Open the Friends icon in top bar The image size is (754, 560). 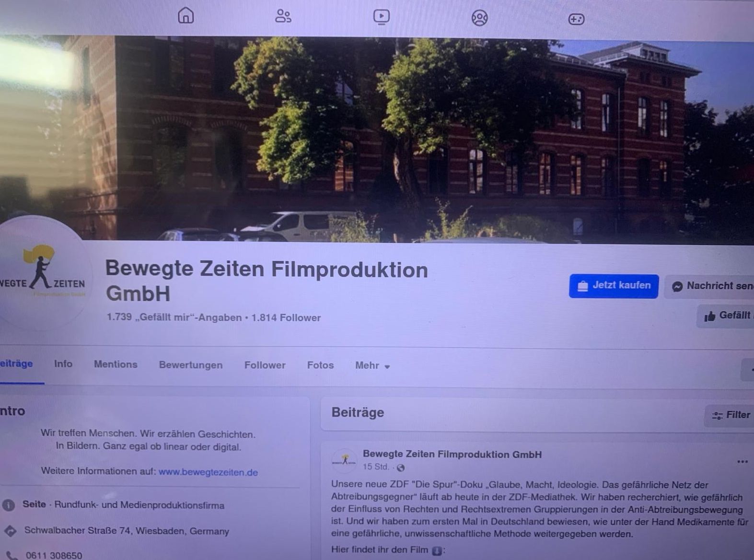(283, 16)
